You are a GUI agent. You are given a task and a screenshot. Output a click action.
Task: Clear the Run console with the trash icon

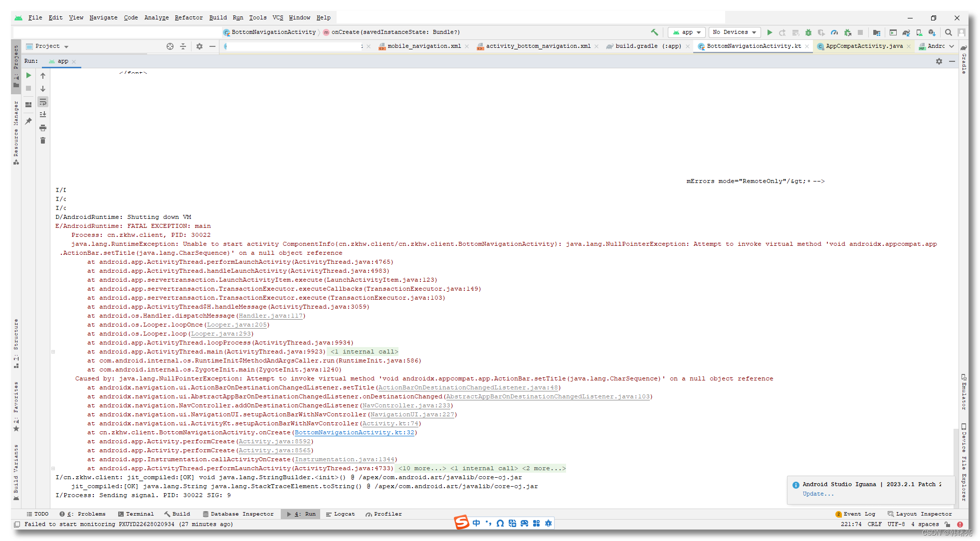point(43,141)
